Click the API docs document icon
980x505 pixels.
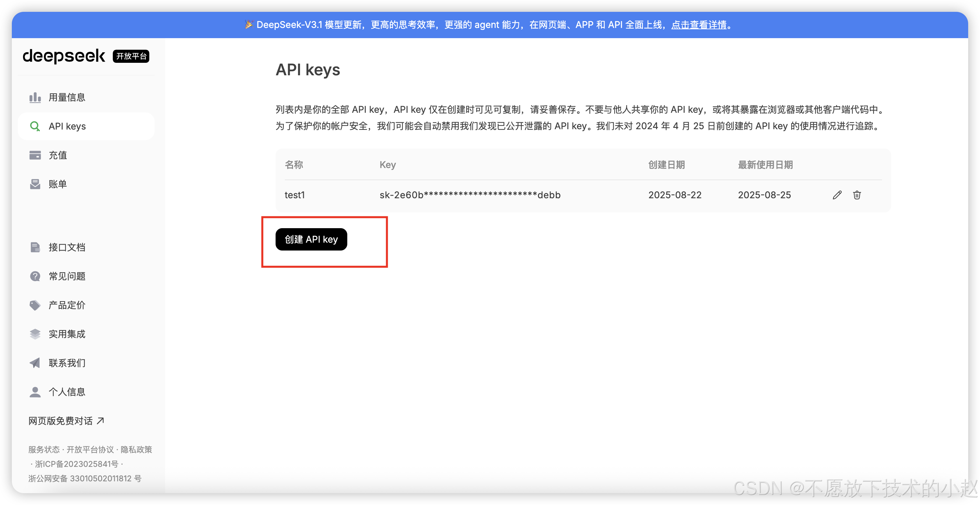35,247
